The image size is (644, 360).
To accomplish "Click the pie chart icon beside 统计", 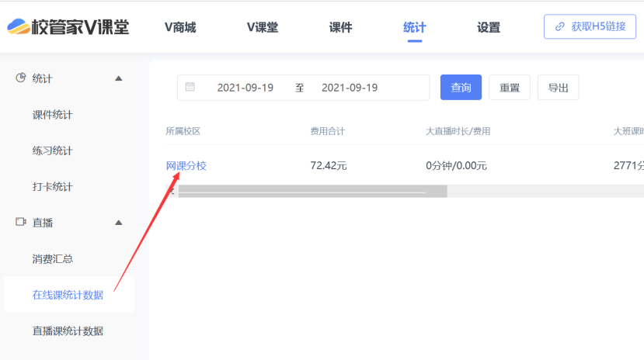I will (20, 78).
